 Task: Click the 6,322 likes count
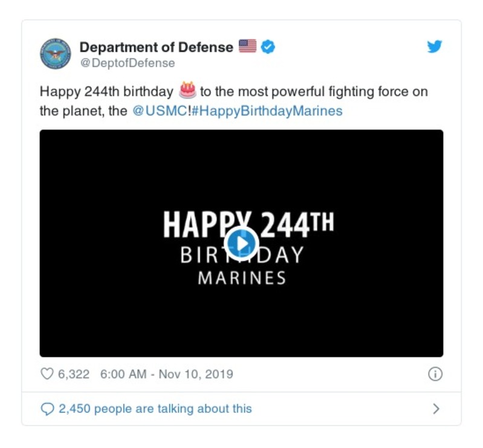pos(73,374)
